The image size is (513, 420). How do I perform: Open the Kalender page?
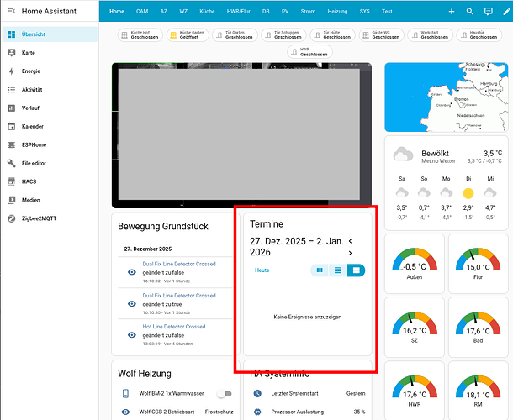click(50, 126)
